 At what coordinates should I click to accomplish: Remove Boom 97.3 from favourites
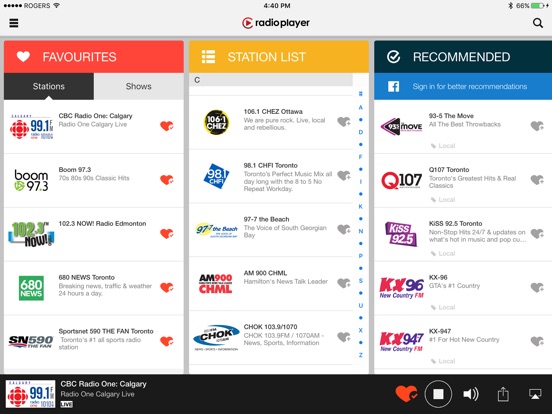[167, 180]
